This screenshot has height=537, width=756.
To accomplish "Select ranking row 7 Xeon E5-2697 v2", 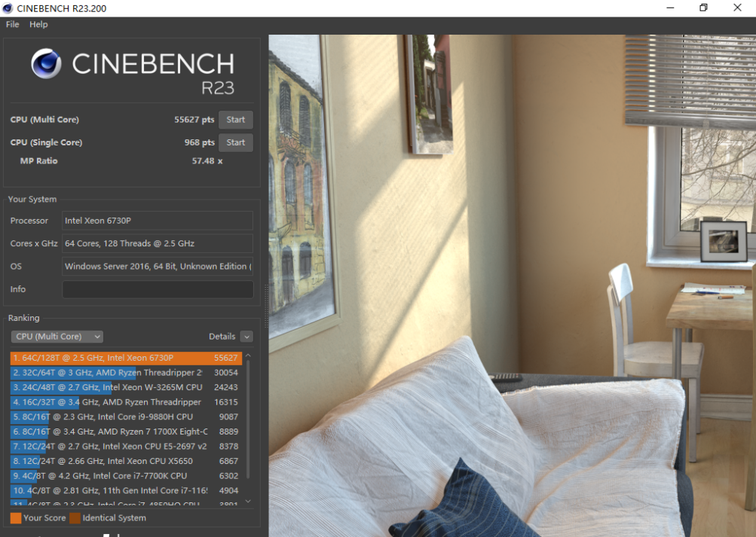I will pos(126,447).
